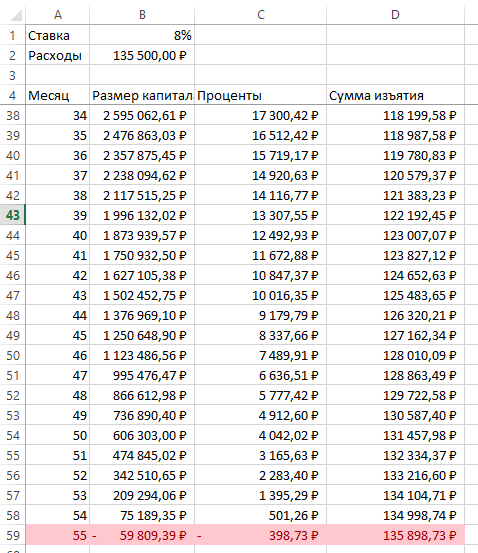478x553 pixels.
Task: Click month cell 52
Action: [58, 475]
